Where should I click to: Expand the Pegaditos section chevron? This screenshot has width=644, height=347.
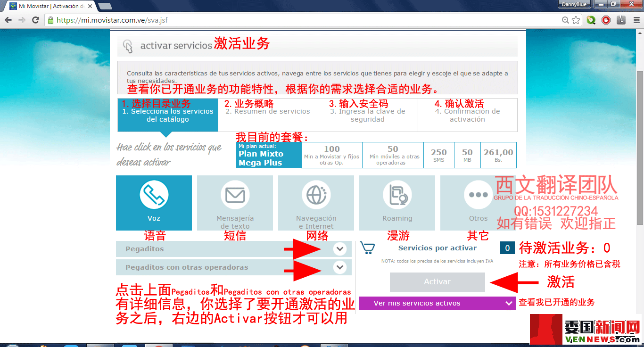pos(339,249)
